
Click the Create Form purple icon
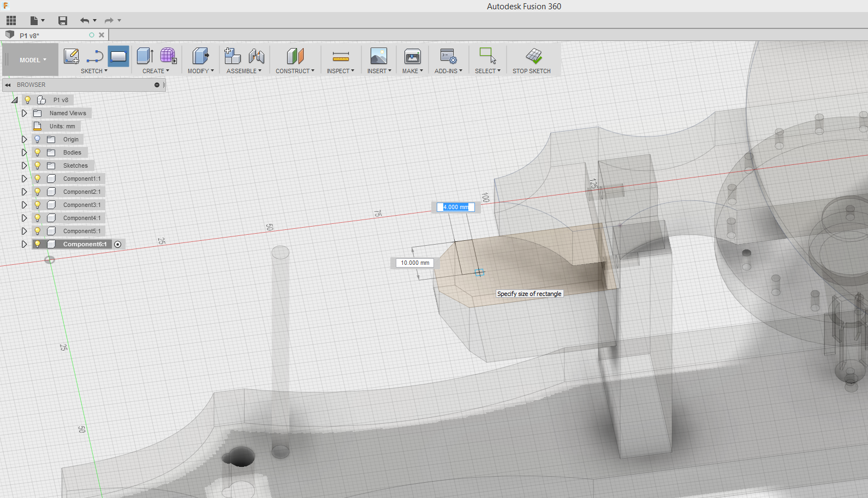coord(168,56)
